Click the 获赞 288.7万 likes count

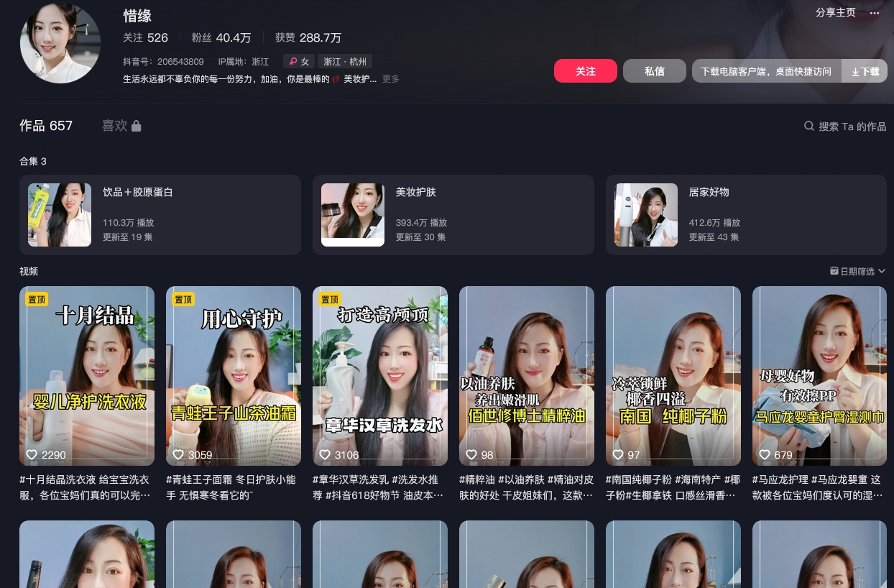(308, 37)
